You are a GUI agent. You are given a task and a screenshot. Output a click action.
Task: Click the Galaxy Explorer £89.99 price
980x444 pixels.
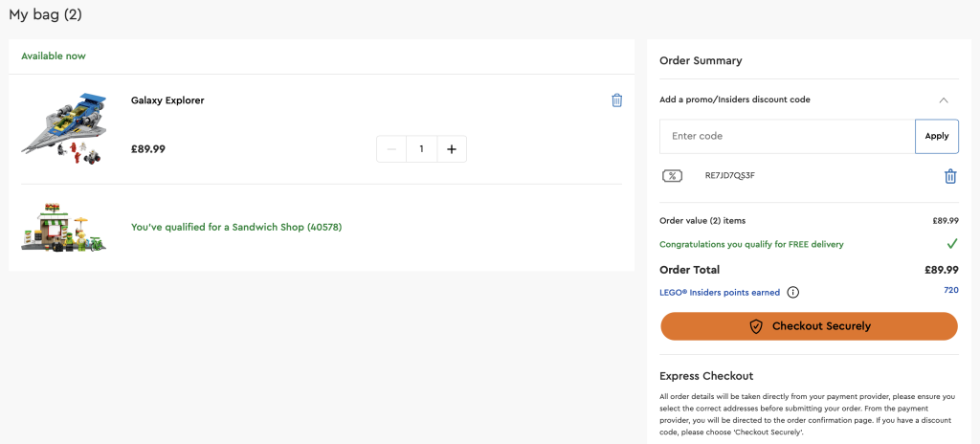148,149
